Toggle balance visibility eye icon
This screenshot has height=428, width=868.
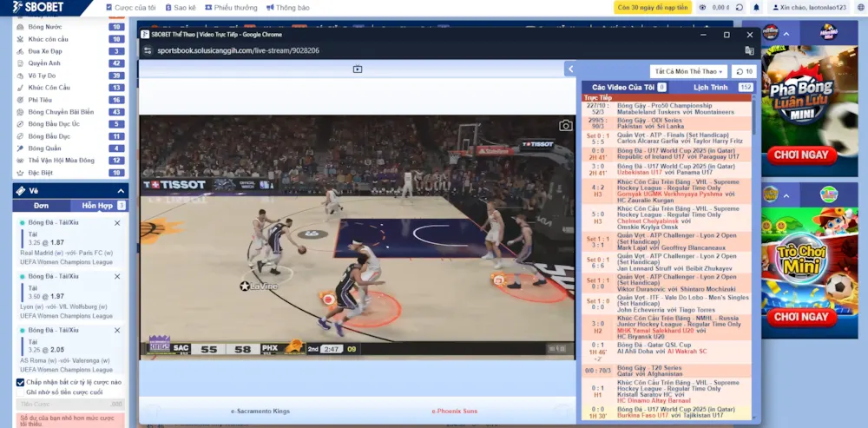point(702,7)
